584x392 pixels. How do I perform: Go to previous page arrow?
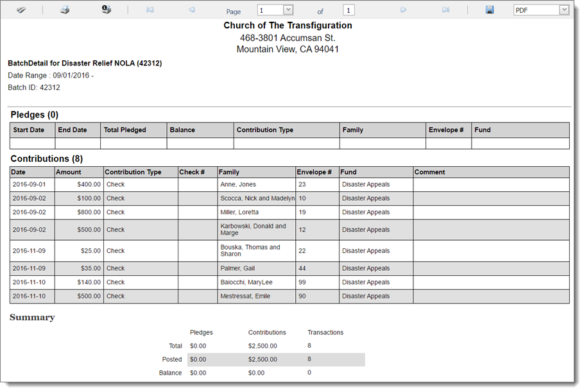pyautogui.click(x=191, y=10)
